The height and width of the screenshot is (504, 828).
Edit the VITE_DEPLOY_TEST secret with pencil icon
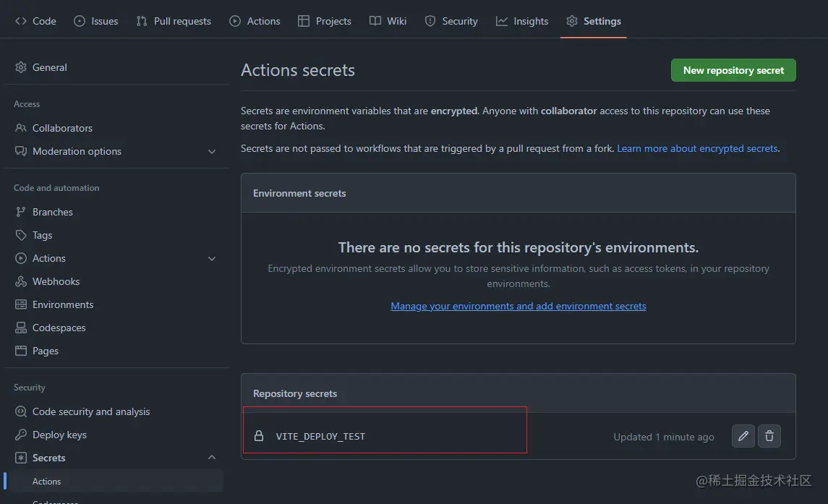[743, 436]
